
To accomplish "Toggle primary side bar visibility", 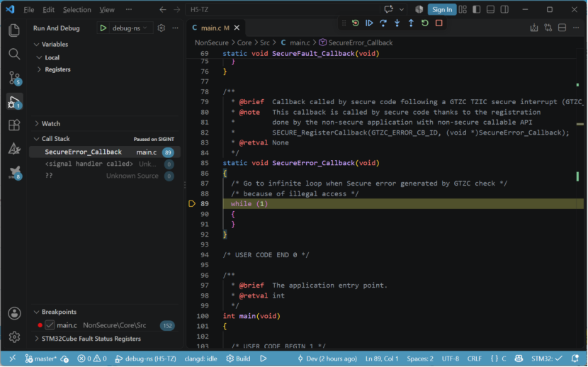I will click(x=477, y=9).
